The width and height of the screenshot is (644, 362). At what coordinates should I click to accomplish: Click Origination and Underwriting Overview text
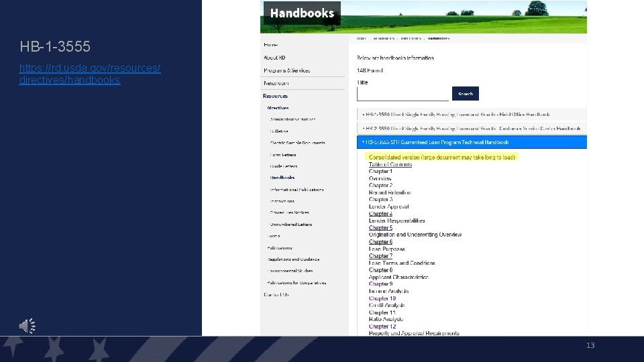(x=415, y=235)
